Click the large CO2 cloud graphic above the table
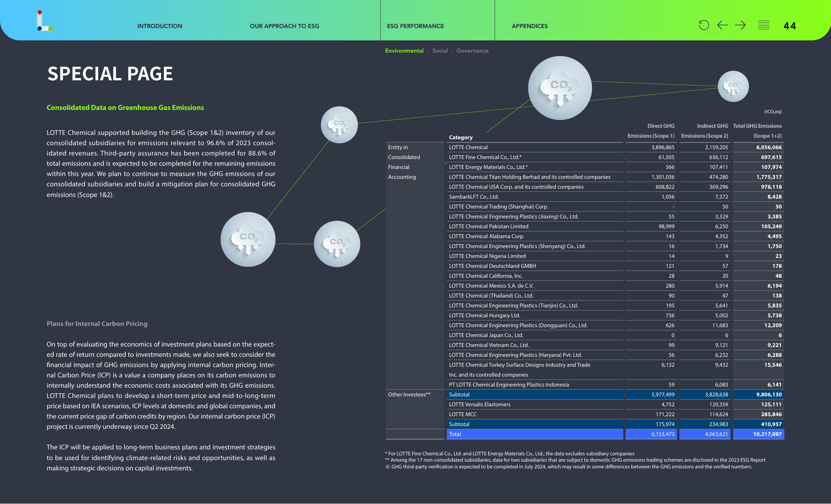 560,88
